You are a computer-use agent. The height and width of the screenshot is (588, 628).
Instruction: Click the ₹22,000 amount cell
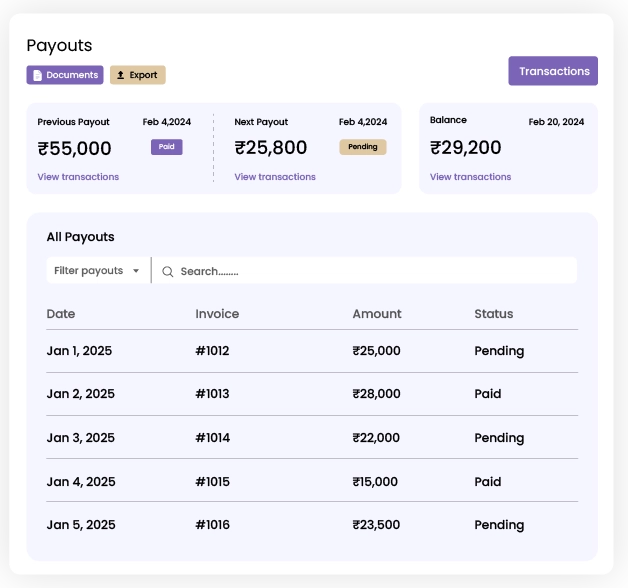pyautogui.click(x=376, y=438)
